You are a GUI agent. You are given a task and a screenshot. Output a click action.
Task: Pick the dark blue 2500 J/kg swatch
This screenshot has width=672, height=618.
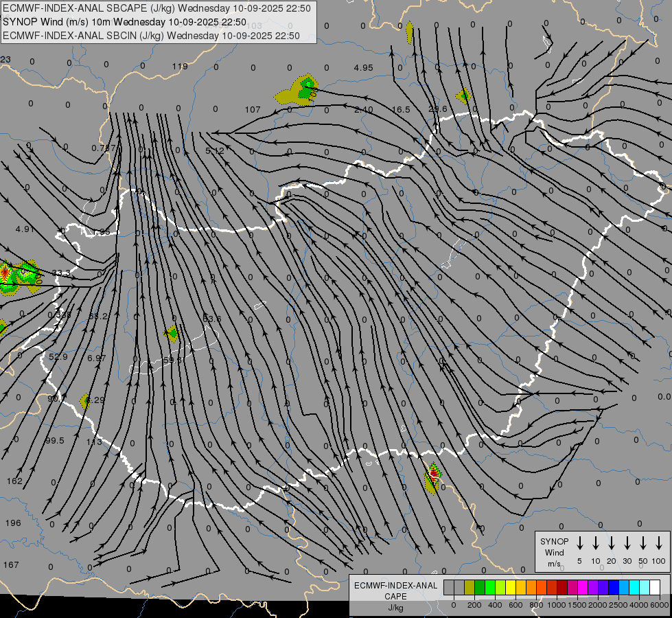(x=614, y=588)
